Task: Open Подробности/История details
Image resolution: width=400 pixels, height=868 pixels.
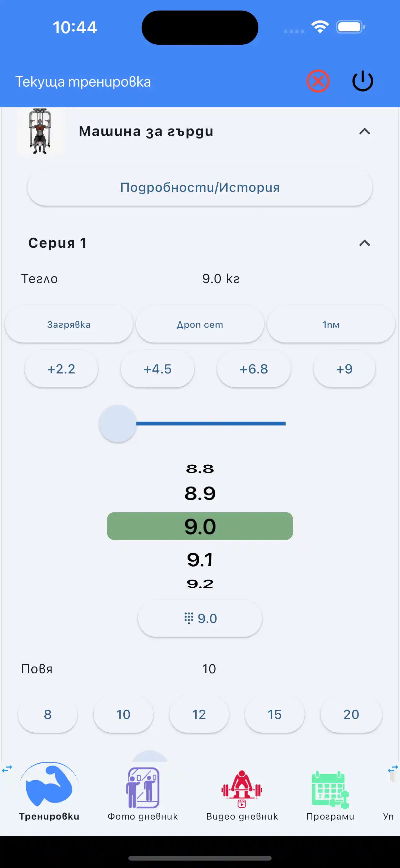Action: [200, 187]
